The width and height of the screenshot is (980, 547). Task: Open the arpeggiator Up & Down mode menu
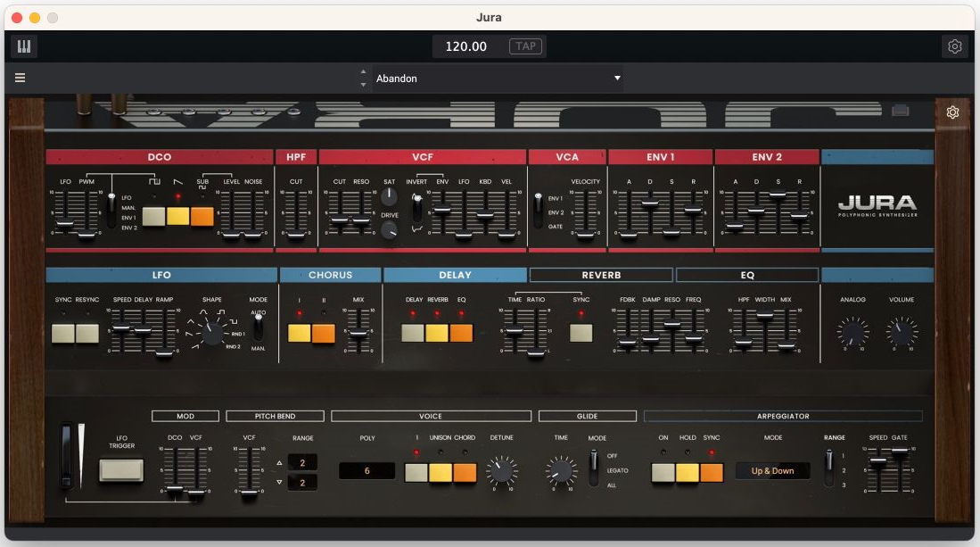point(772,470)
